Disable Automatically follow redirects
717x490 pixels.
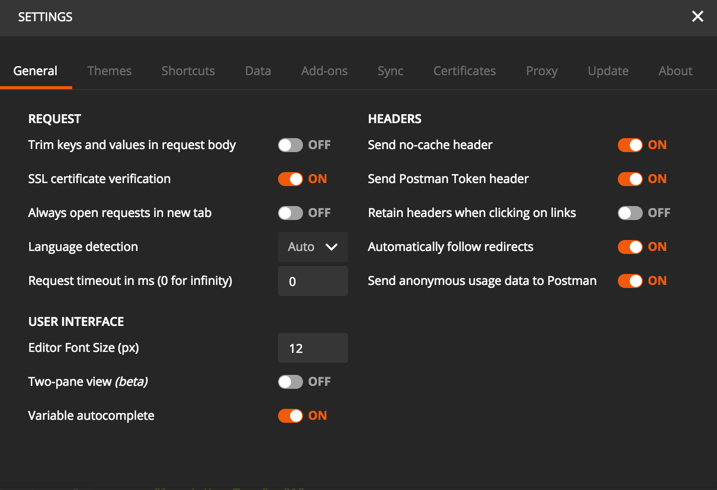(630, 247)
